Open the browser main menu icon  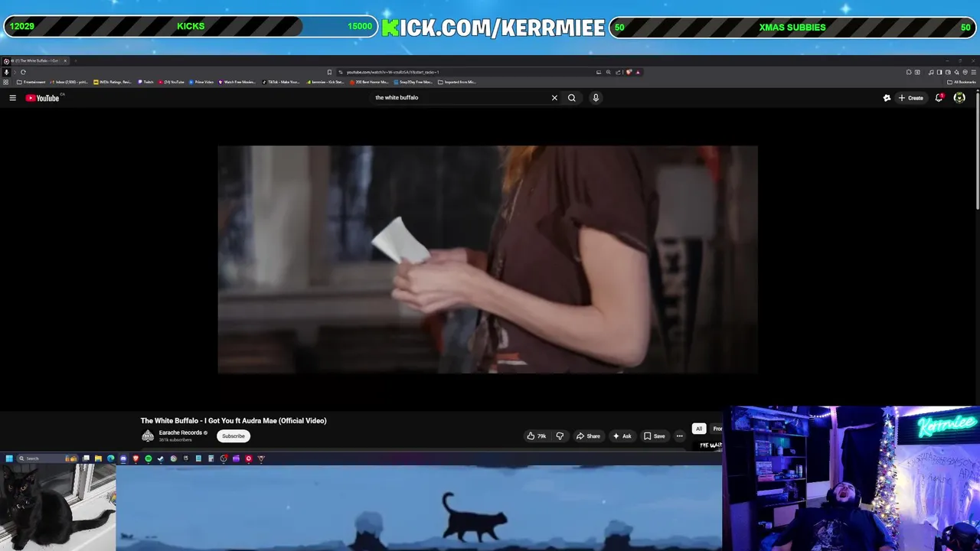point(973,72)
